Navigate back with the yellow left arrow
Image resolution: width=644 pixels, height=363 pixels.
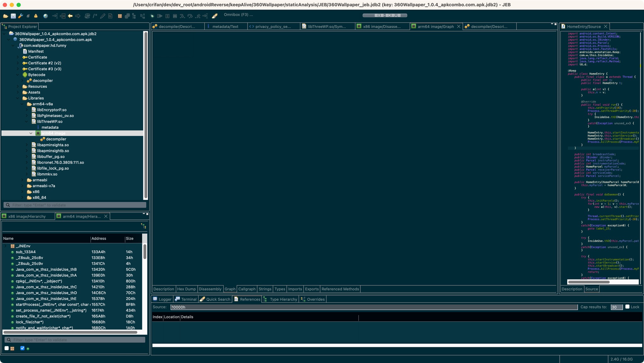pos(70,16)
